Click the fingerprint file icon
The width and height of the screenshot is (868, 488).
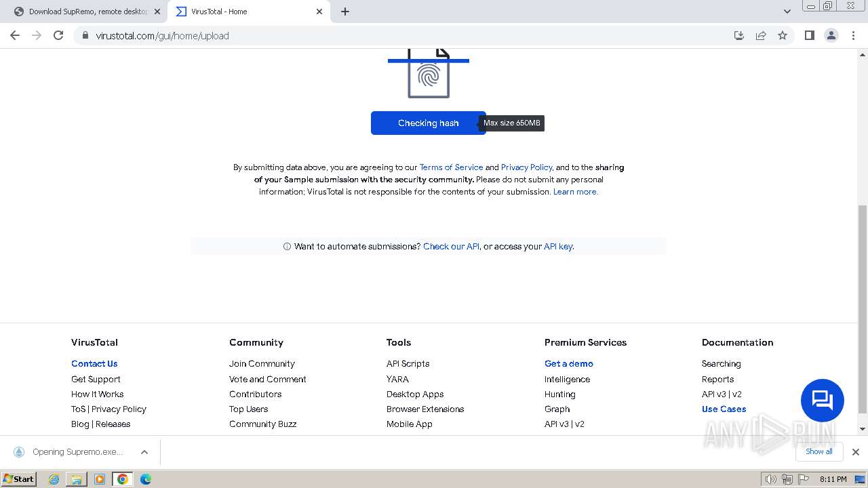[x=429, y=73]
